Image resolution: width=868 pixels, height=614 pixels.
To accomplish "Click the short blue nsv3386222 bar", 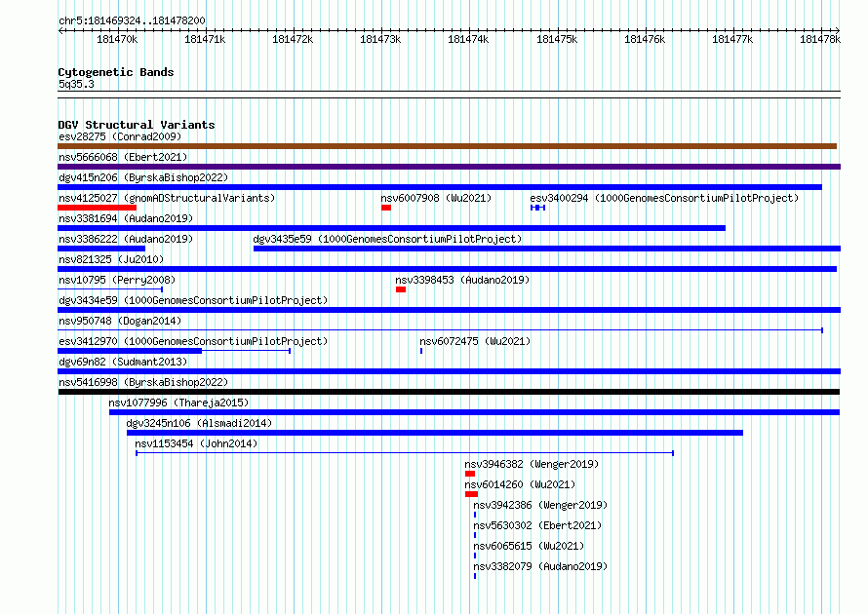I will pos(101,249).
